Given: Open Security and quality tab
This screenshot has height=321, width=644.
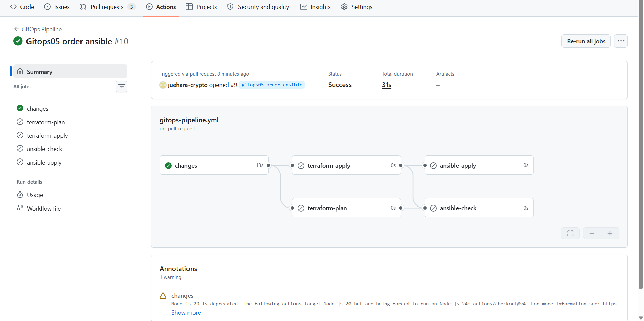Looking at the screenshot, I should click(x=258, y=7).
